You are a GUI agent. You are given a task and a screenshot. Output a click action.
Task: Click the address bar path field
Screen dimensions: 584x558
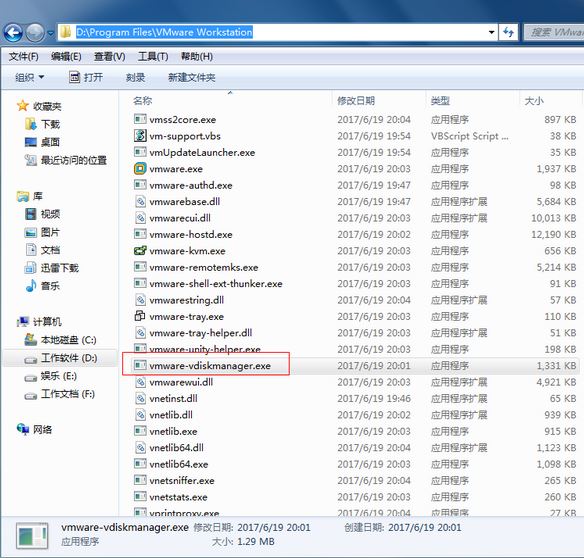point(277,32)
